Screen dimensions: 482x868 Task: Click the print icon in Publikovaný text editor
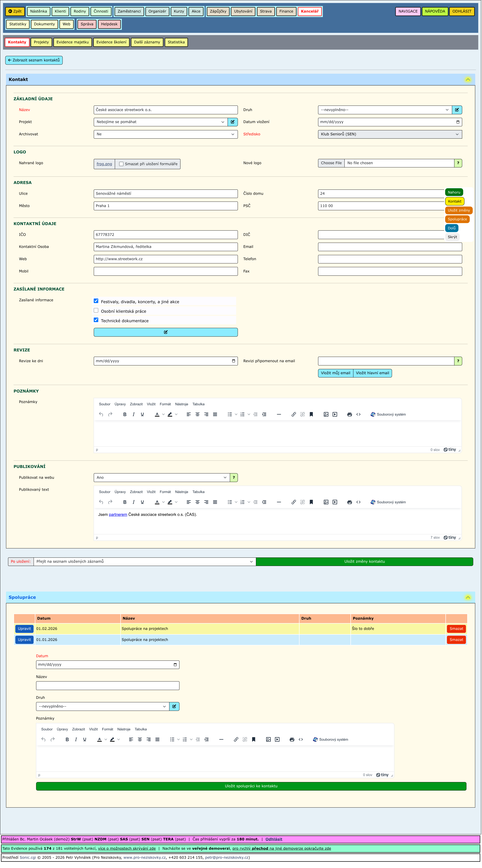[x=350, y=502]
